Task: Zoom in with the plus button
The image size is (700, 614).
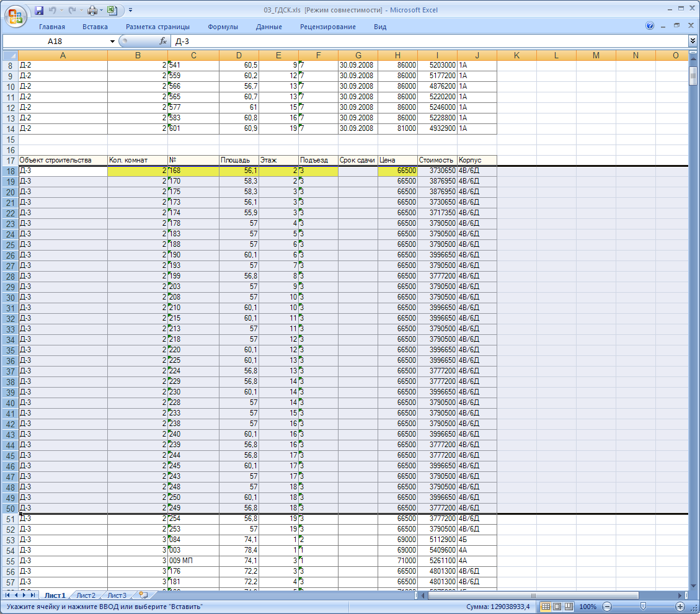Action: coord(680,607)
